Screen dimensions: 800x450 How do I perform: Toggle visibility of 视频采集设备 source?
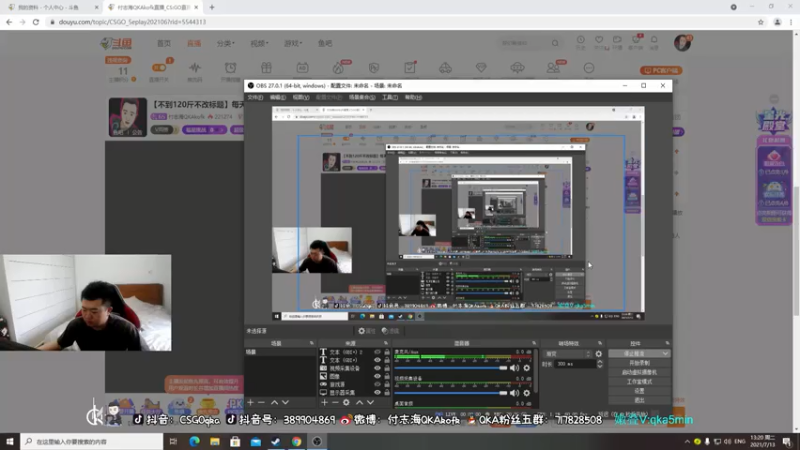[x=378, y=368]
